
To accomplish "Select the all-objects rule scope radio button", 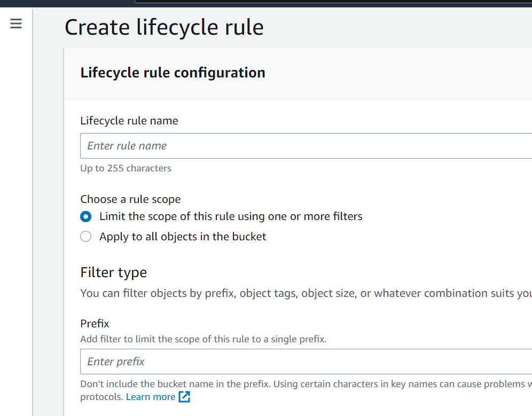I will point(85,237).
